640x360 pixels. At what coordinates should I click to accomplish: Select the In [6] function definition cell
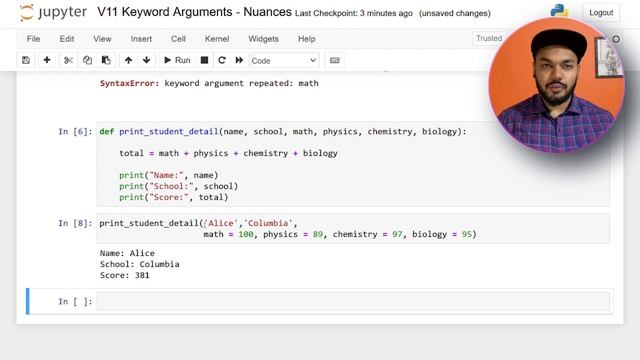click(353, 164)
